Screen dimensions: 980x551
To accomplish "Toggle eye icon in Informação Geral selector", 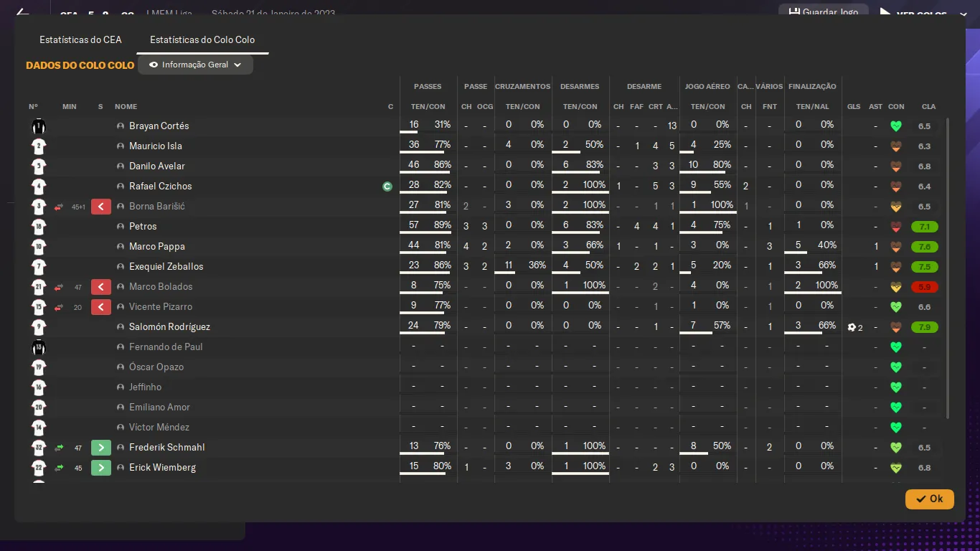I will (154, 65).
